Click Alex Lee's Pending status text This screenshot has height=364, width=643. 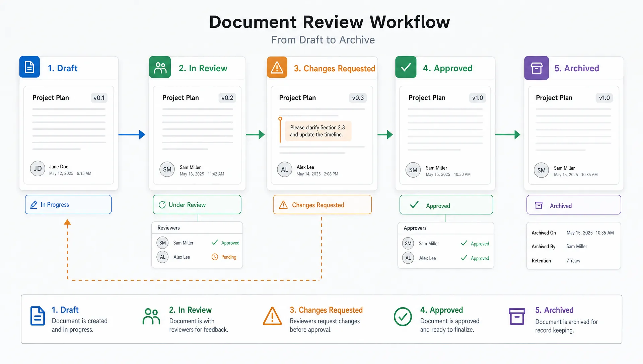coord(229,257)
